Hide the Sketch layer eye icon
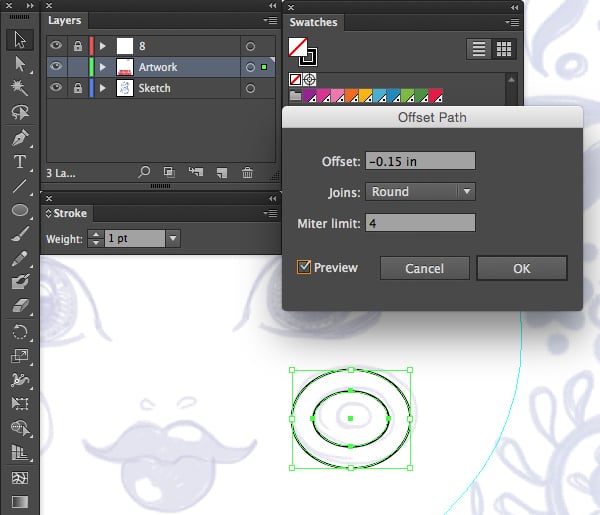Screen dimensions: 600x515 (56, 88)
